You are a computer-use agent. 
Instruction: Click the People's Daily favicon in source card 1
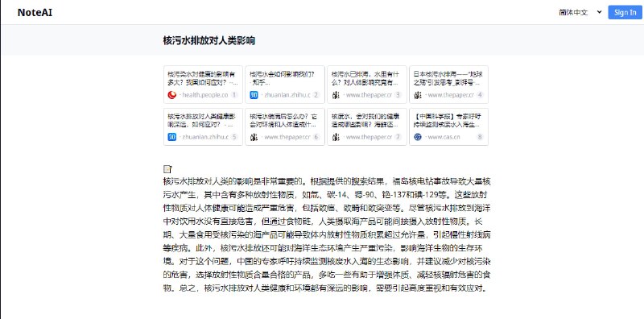pyautogui.click(x=172, y=95)
